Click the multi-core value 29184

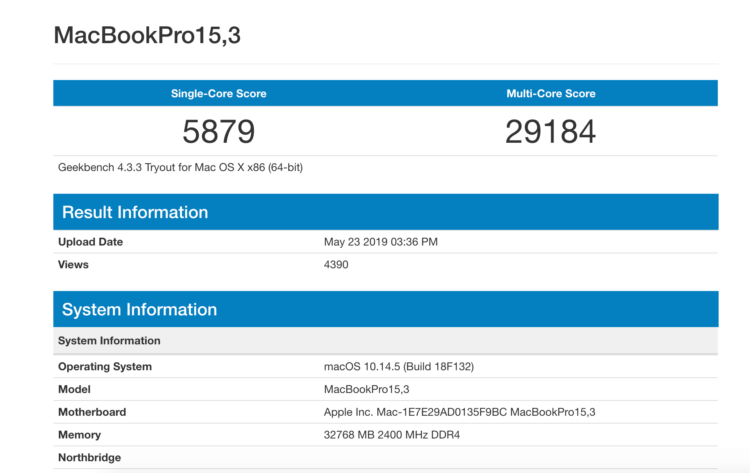[551, 132]
